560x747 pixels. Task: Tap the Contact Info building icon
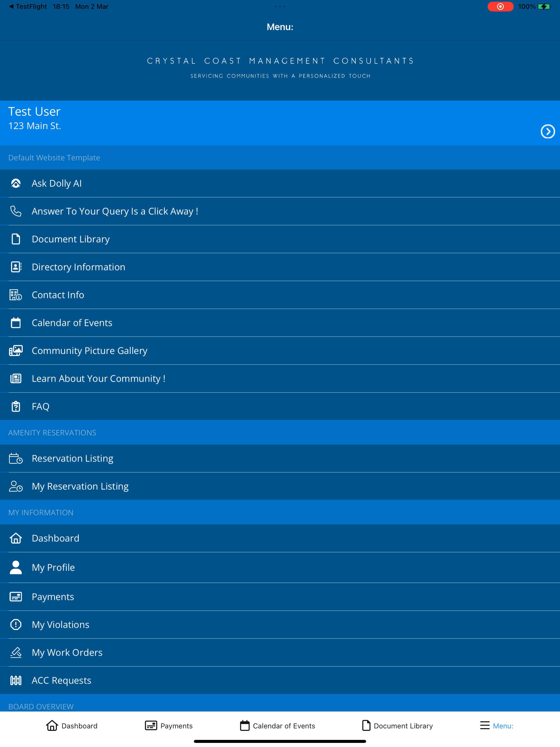click(16, 295)
